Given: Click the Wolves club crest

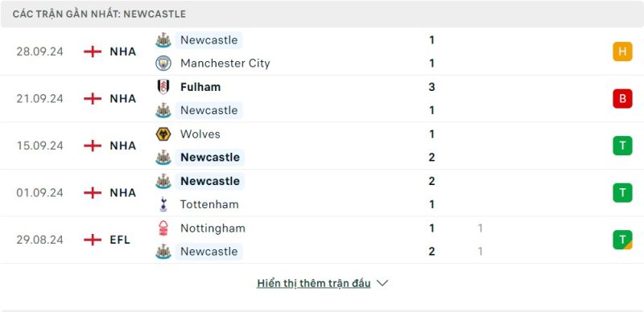Looking at the screenshot, I should tap(163, 133).
